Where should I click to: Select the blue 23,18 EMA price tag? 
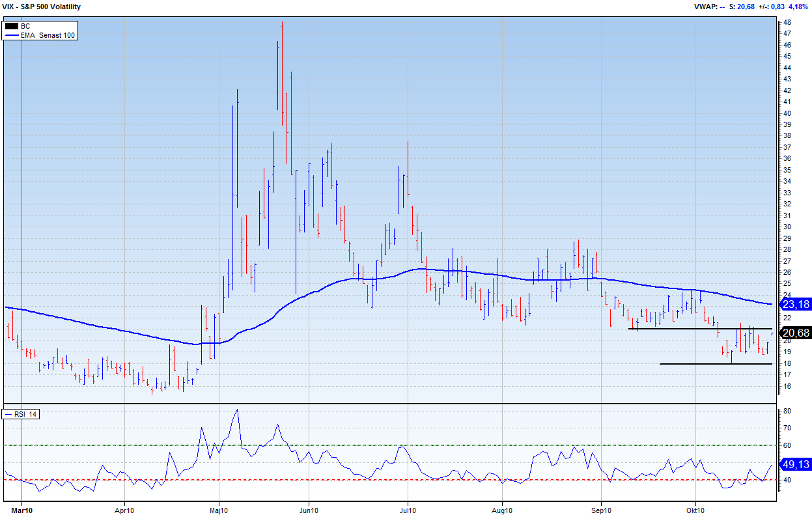796,304
